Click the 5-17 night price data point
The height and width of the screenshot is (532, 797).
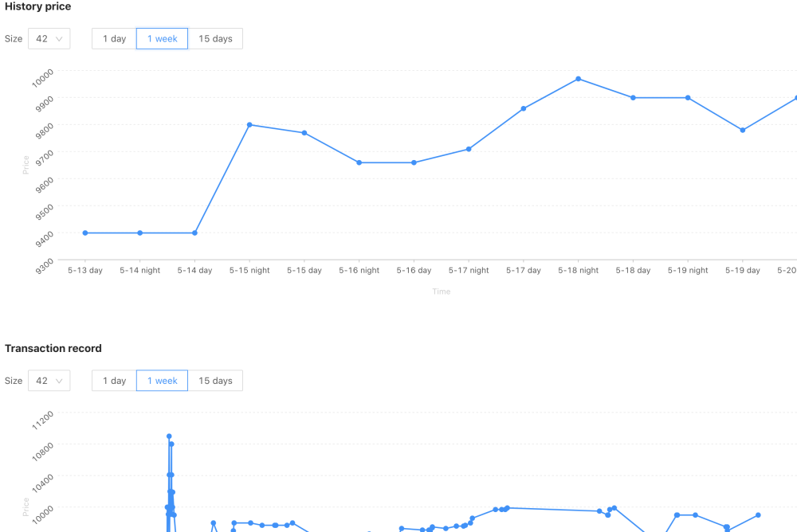coord(469,149)
